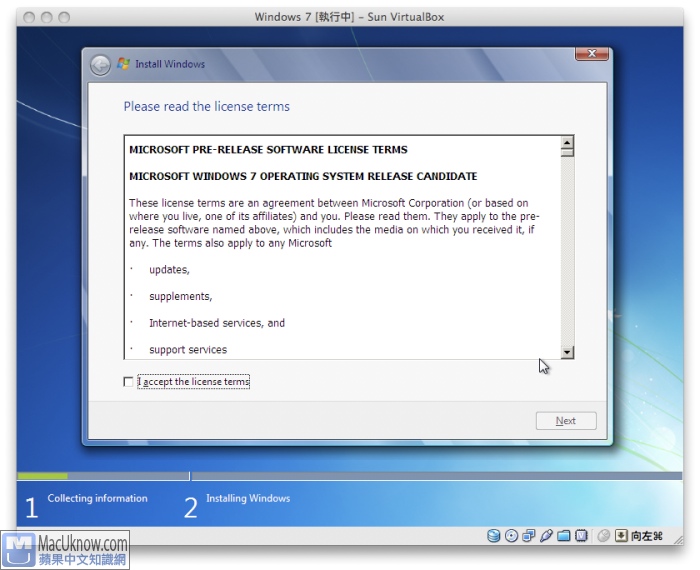Click the 'Installing Windows' step label
The width and height of the screenshot is (700, 570).
pos(248,498)
